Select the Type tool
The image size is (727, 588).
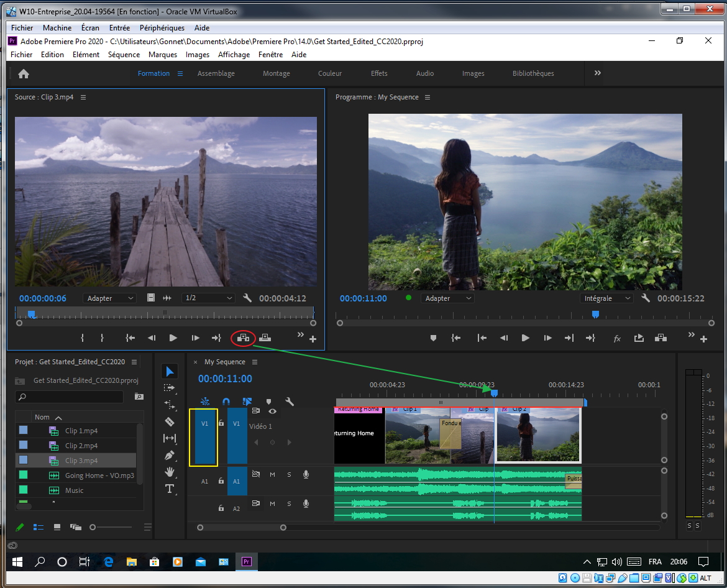(170, 489)
